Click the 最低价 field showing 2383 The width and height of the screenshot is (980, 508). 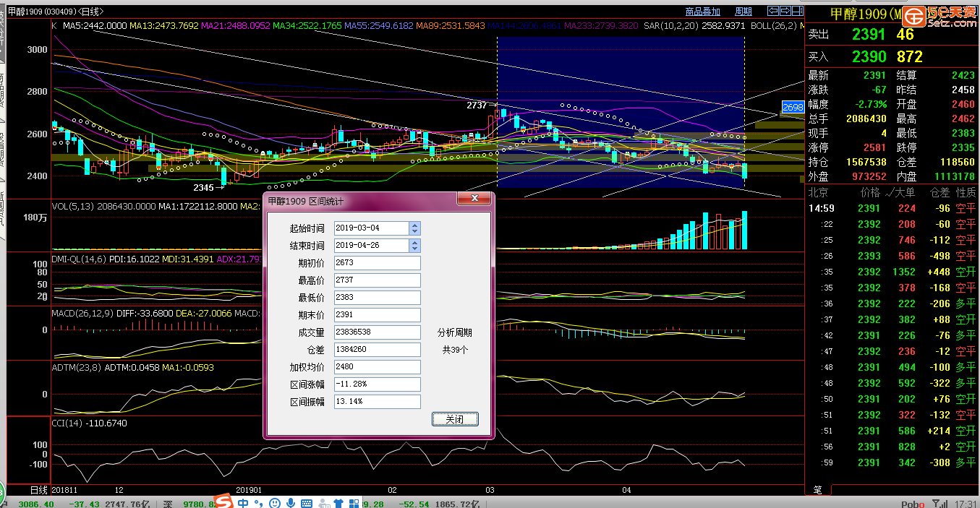point(377,298)
